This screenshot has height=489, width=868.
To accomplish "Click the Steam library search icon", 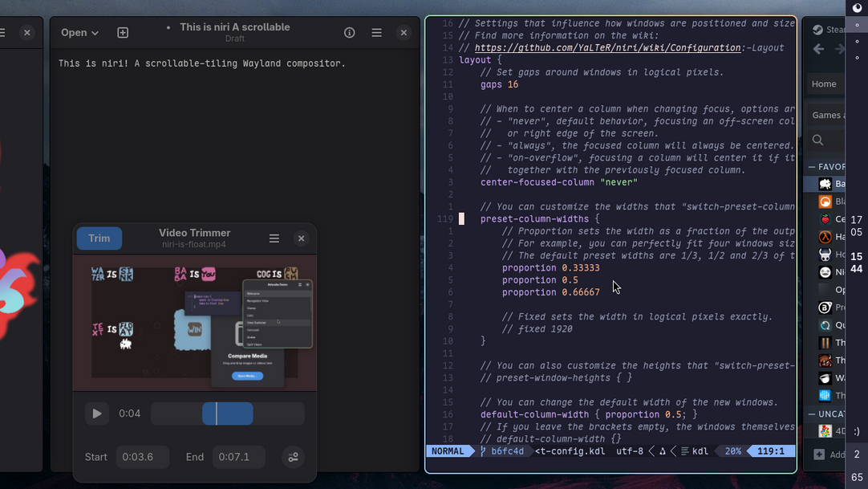I will point(818,141).
